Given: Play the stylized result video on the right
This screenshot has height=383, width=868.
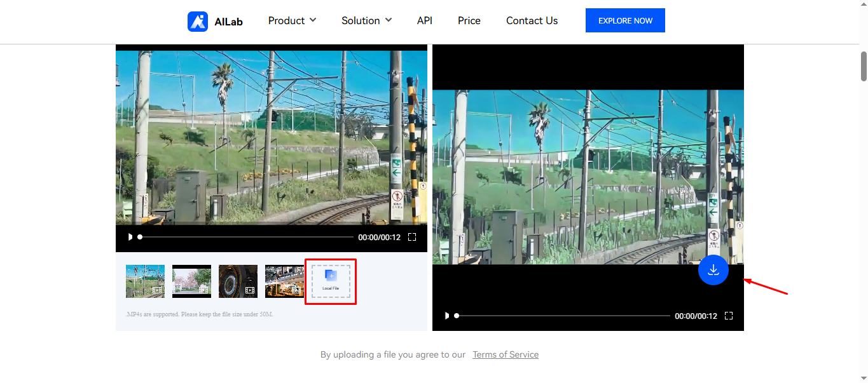Looking at the screenshot, I should click(x=446, y=315).
